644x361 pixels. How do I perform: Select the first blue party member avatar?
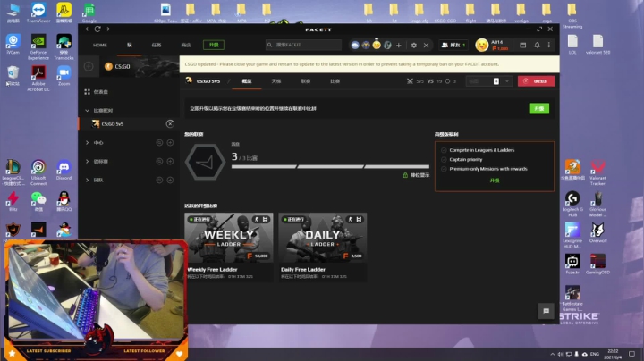pyautogui.click(x=355, y=45)
